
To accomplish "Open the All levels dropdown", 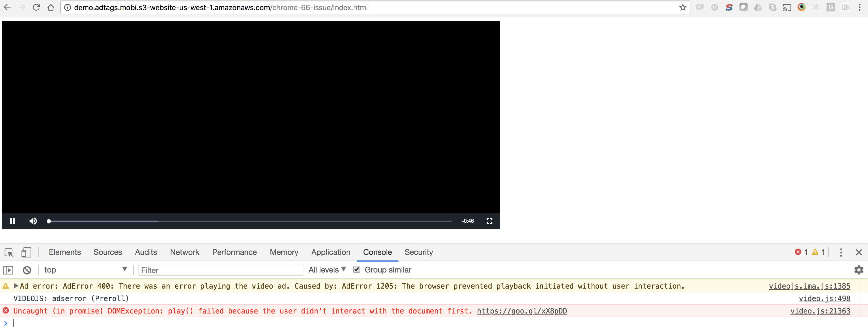I will click(326, 269).
